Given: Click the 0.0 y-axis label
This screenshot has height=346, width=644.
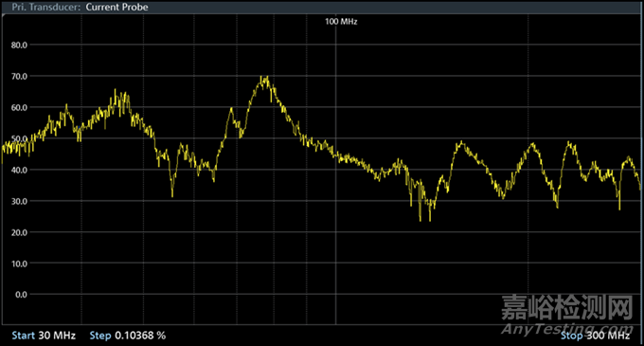Looking at the screenshot, I should (22, 295).
